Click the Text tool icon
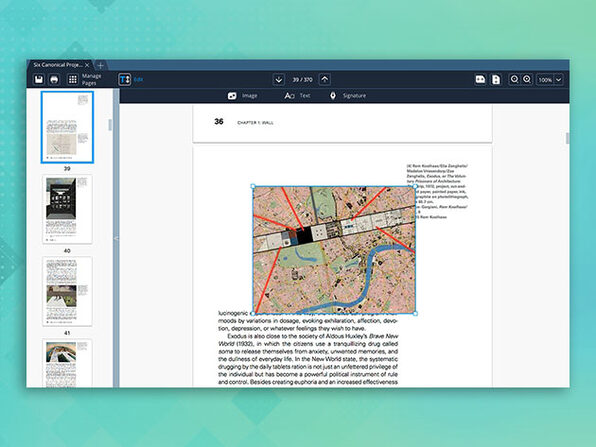The height and width of the screenshot is (447, 596). click(289, 96)
